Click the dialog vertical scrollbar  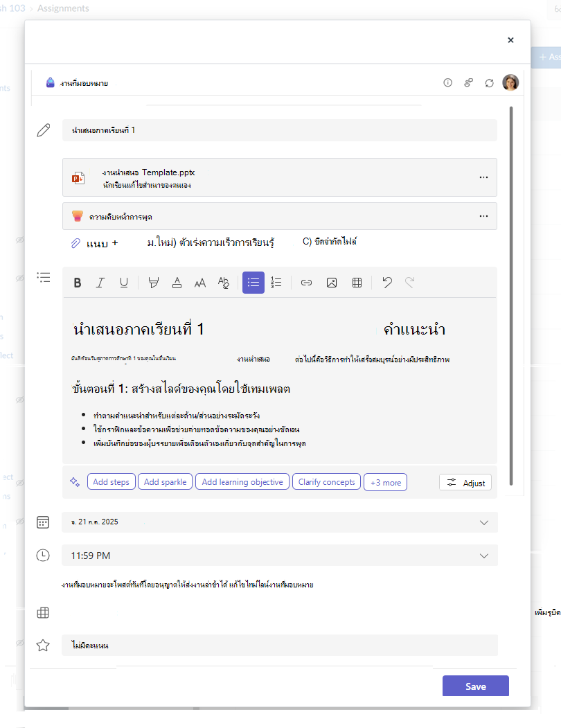[511, 296]
